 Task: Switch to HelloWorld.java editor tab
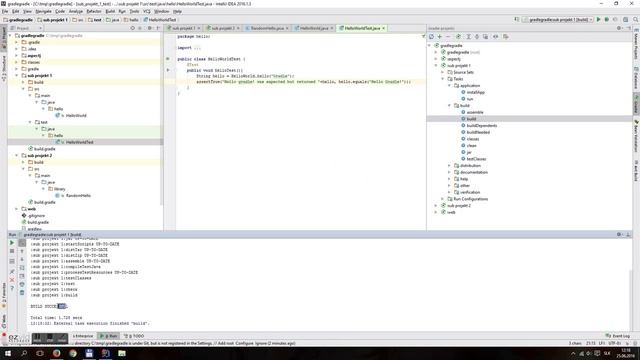[x=314, y=28]
